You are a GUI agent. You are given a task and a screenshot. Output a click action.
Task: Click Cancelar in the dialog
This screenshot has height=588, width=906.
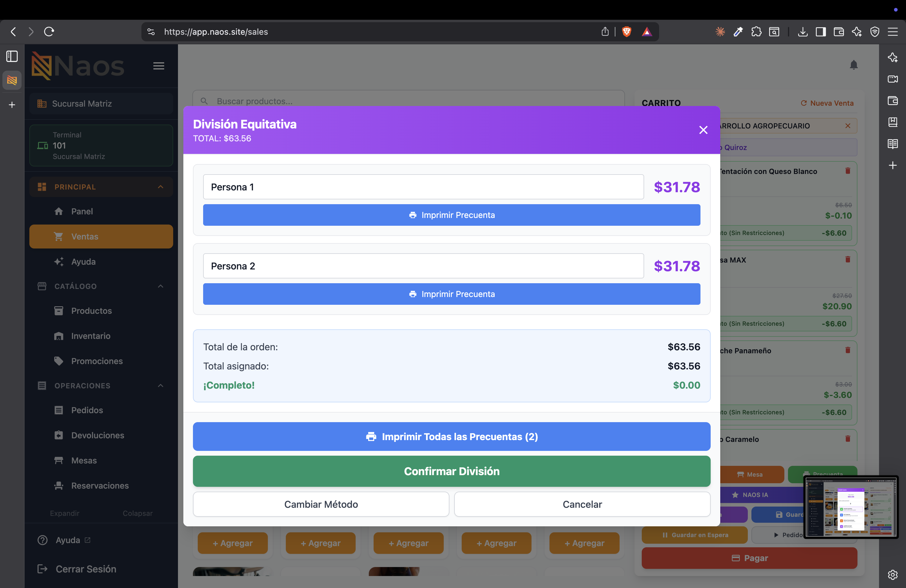point(582,504)
